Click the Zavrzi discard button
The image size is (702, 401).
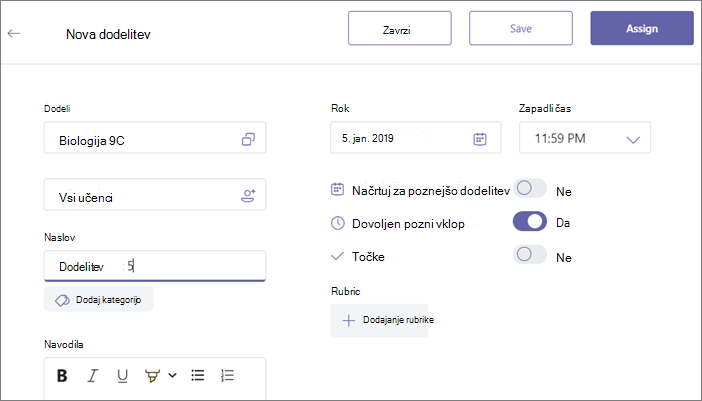[400, 29]
